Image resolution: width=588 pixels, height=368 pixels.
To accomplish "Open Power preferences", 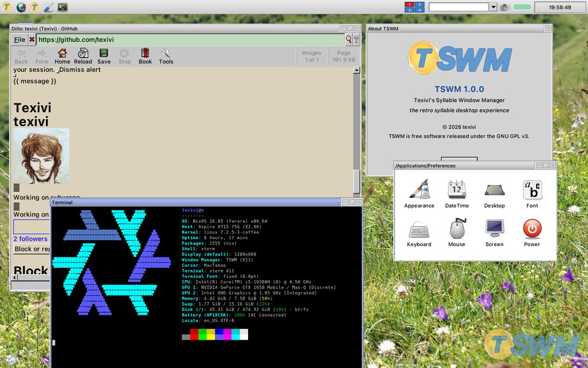I will [532, 233].
